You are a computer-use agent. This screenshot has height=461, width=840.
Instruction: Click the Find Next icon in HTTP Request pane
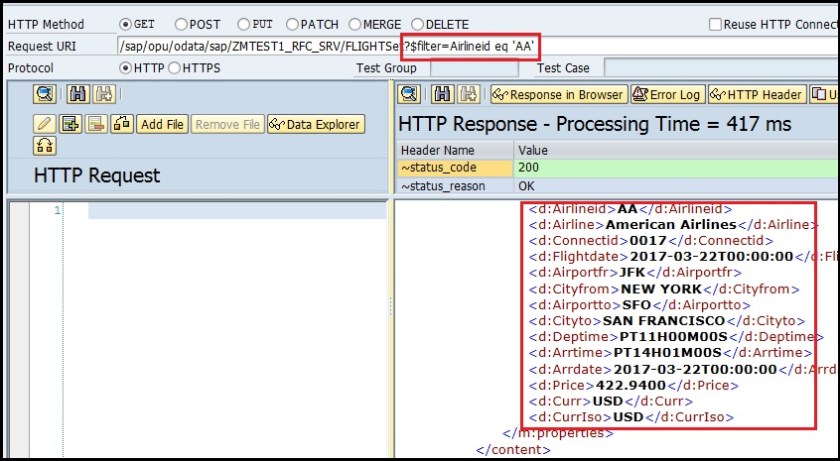tap(104, 94)
